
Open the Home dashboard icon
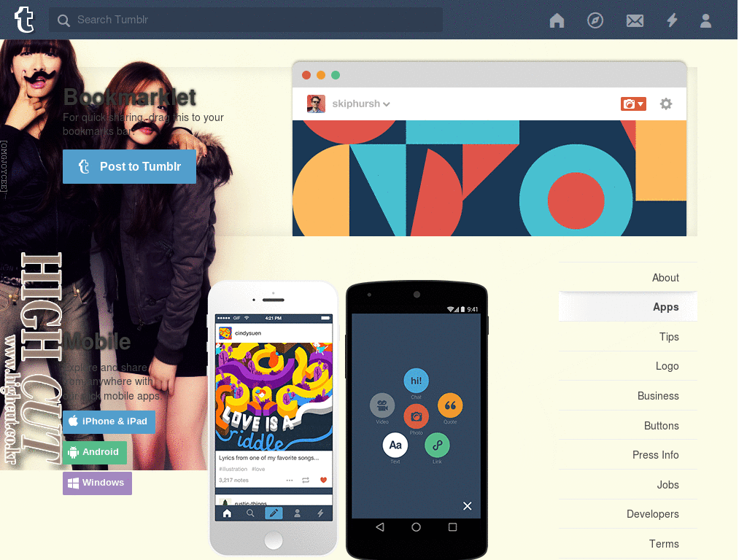(557, 20)
